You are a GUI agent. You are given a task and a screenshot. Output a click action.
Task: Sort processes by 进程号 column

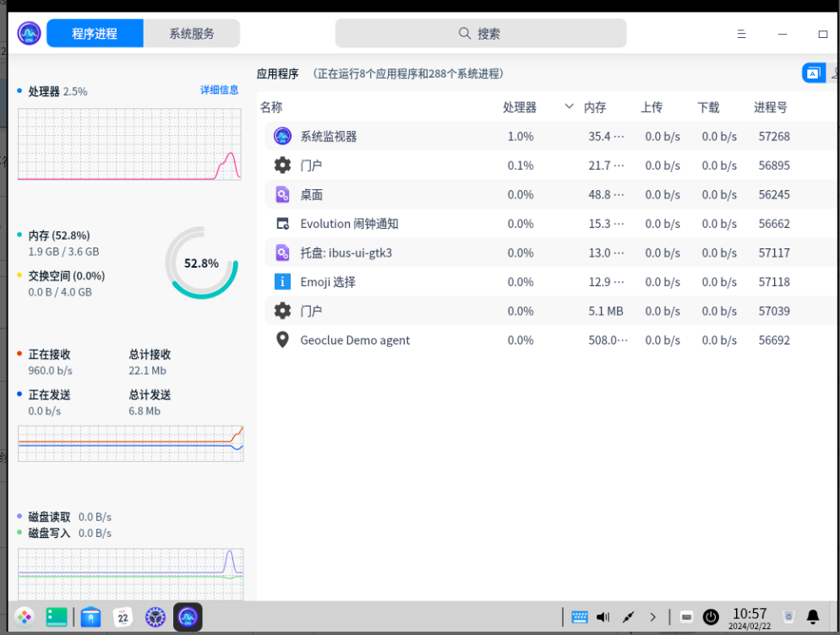[770, 107]
